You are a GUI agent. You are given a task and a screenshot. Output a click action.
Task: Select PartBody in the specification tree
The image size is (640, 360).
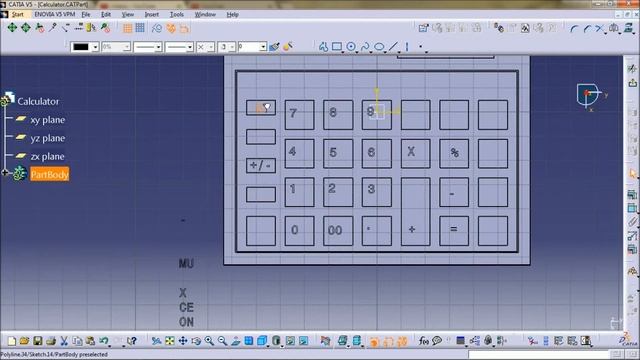(x=49, y=175)
